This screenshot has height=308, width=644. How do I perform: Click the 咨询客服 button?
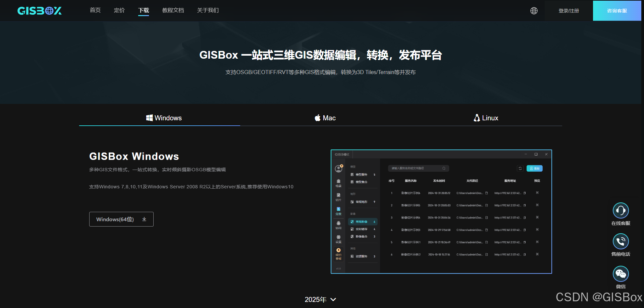[x=617, y=11]
